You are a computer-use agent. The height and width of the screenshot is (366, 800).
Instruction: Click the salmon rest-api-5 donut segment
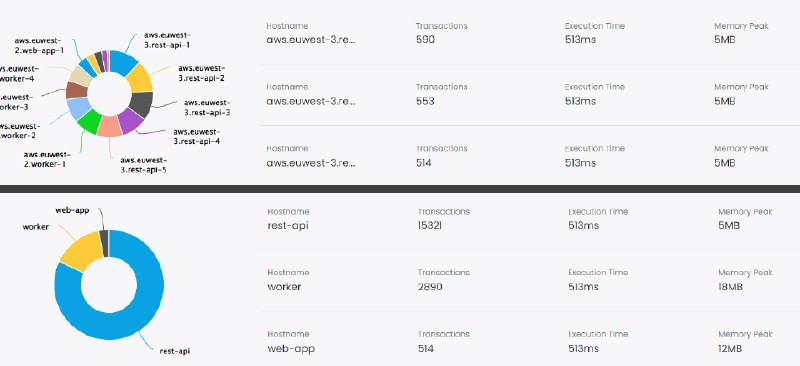(x=109, y=127)
